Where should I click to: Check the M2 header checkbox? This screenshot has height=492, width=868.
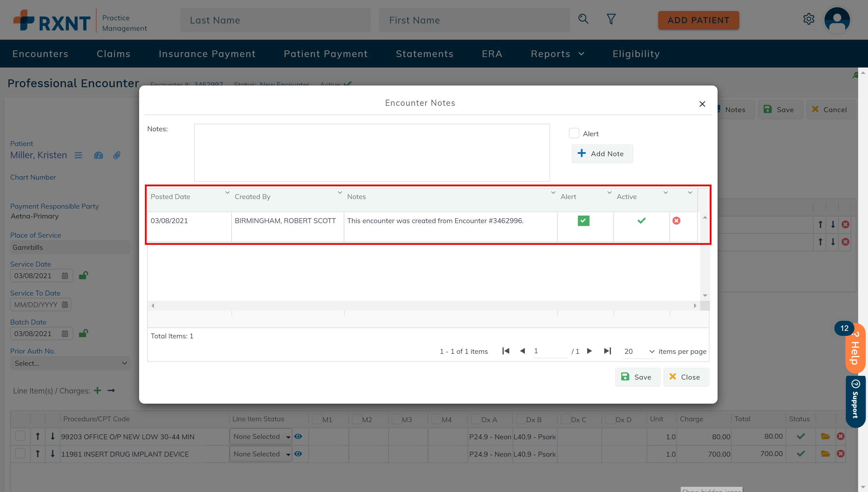pyautogui.click(x=357, y=419)
